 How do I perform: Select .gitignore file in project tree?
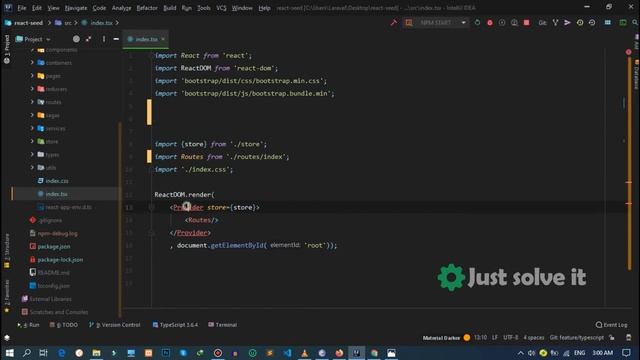(x=50, y=220)
